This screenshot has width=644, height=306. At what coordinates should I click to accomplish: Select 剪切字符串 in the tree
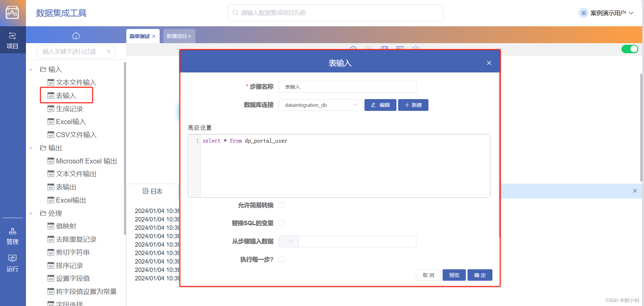point(69,252)
